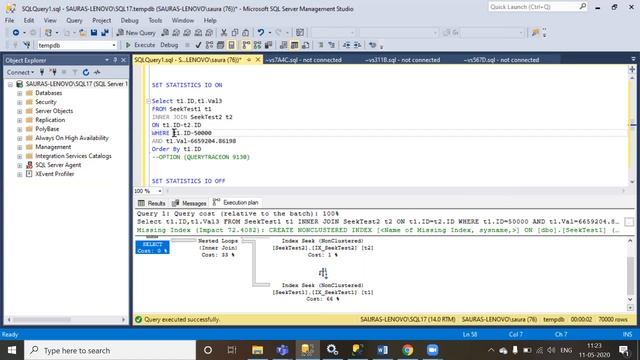The image size is (640, 360).
Task: Click the Refresh icon in Object Explorer
Action: point(86,72)
